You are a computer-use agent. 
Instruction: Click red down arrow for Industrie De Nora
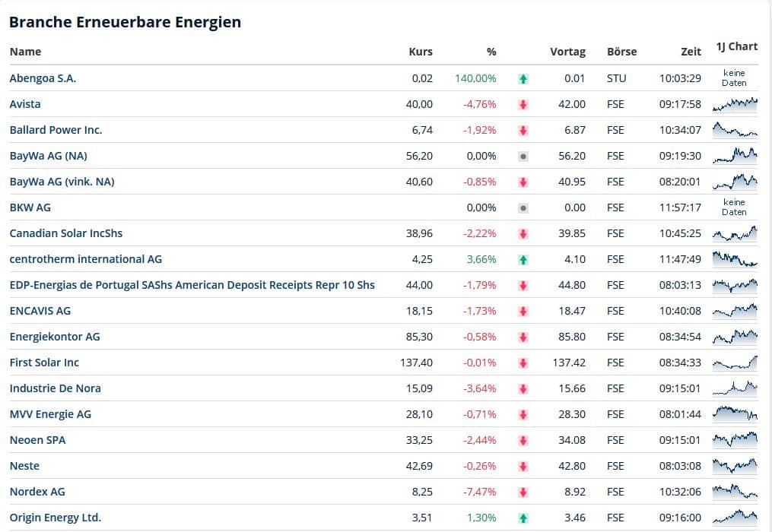tap(523, 389)
